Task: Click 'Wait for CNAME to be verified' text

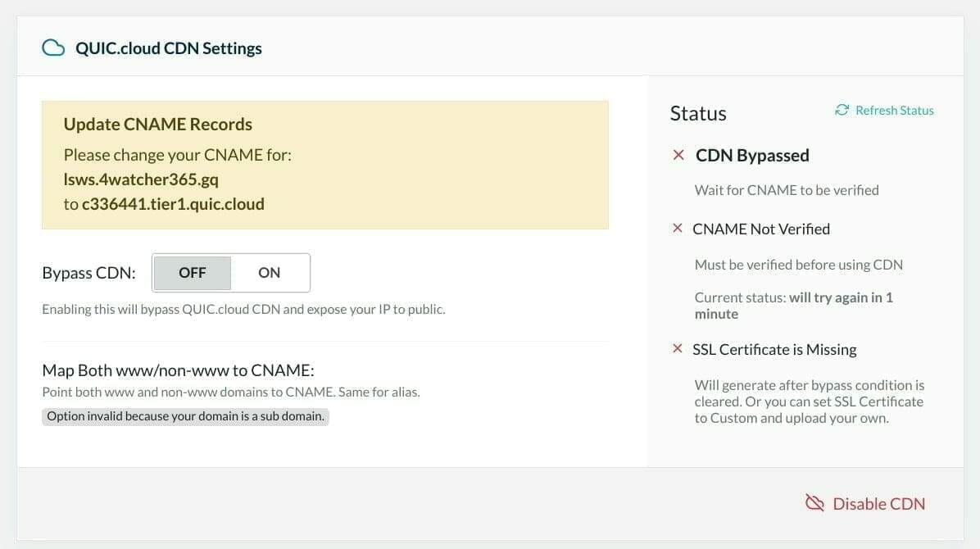Action: click(787, 190)
